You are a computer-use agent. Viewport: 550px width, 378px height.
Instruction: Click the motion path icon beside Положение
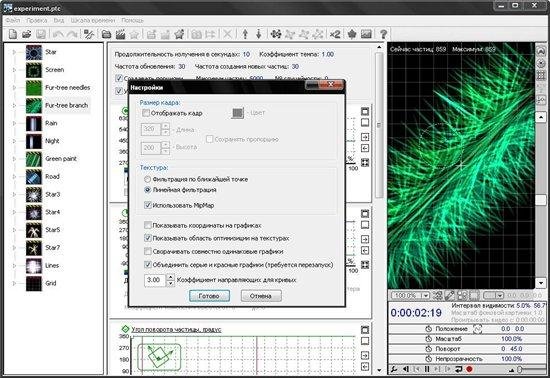click(x=478, y=329)
